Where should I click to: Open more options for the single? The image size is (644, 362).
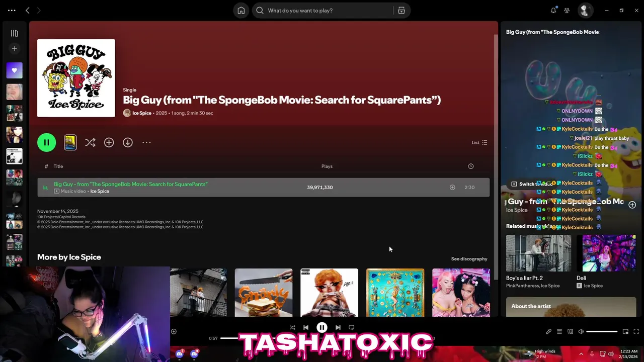[x=146, y=142]
